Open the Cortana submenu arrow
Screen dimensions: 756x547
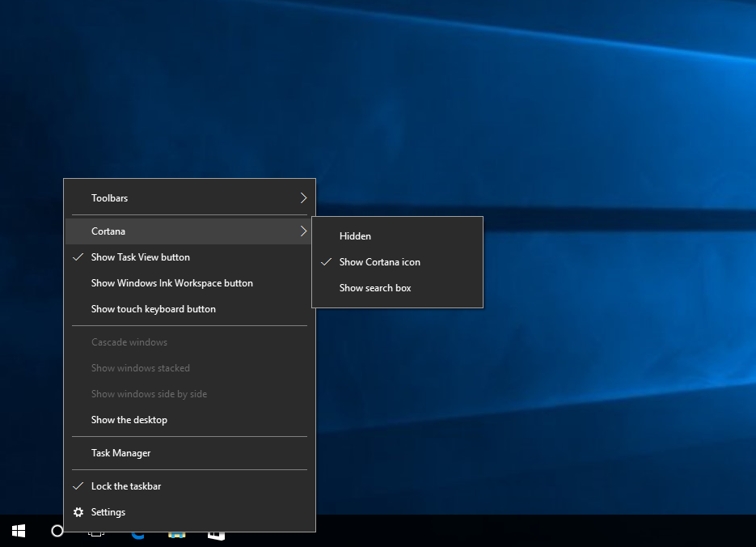click(x=304, y=231)
